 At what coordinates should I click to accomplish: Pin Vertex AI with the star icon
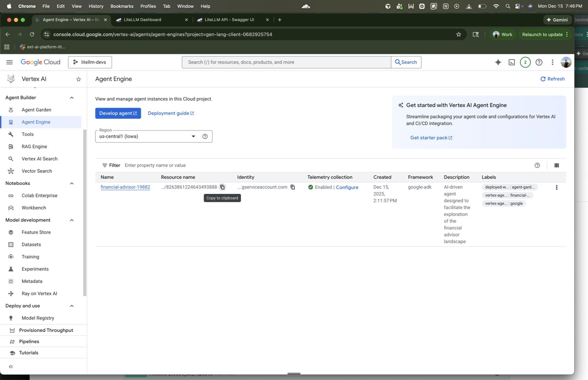point(79,79)
